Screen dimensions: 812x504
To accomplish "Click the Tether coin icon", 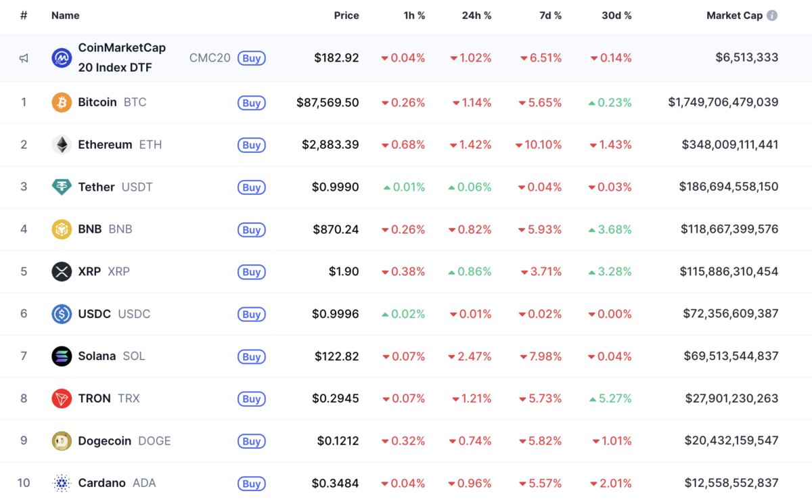I will pyautogui.click(x=62, y=187).
